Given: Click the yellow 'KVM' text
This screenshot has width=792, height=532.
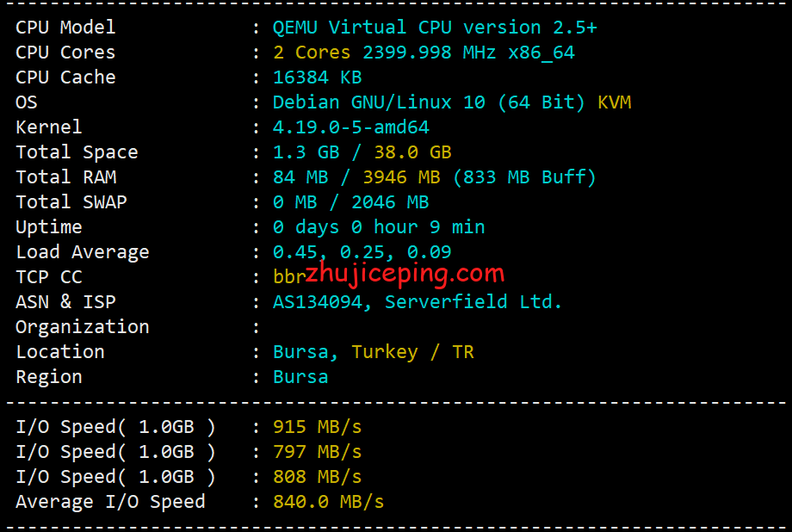Looking at the screenshot, I should coord(614,102).
